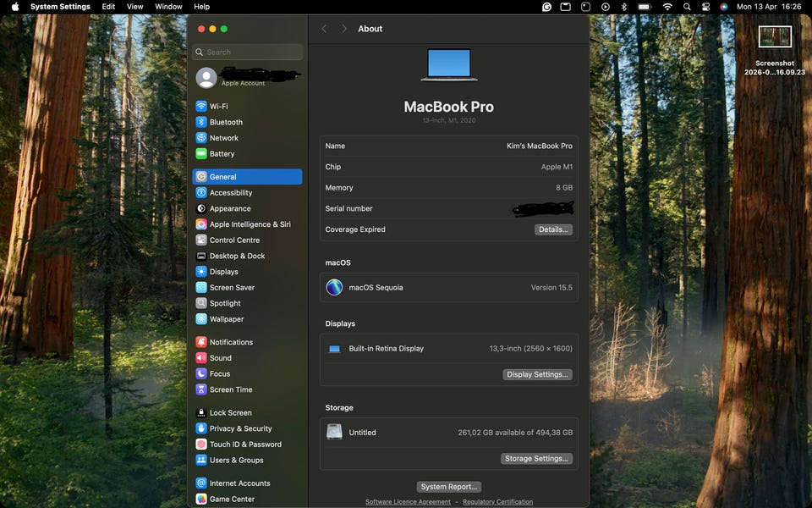The height and width of the screenshot is (508, 812).
Task: Click the Grammarly menu bar icon
Action: click(x=546, y=7)
